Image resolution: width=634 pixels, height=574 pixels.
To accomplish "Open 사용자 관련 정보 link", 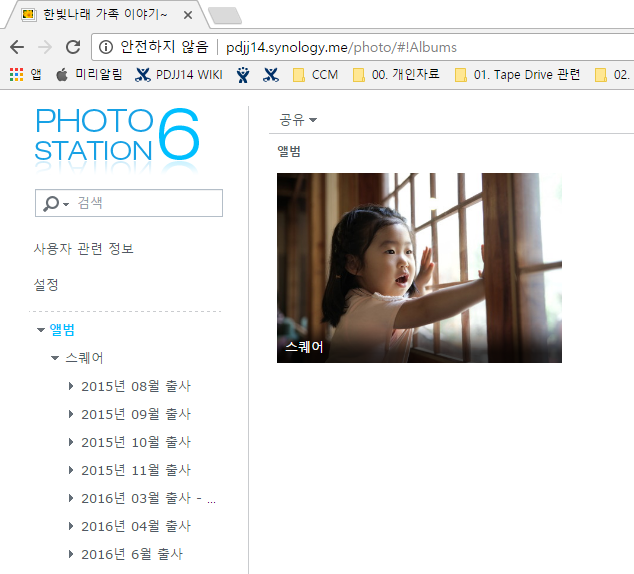I will coord(84,248).
